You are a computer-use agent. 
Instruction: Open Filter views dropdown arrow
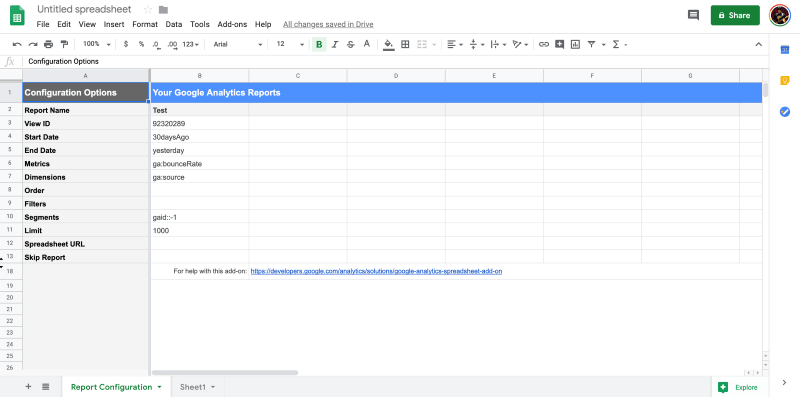point(604,45)
